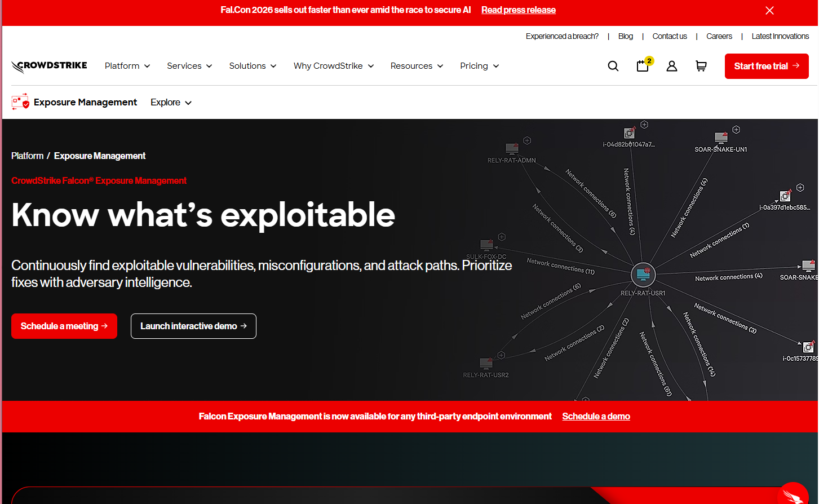Open the user account icon
Screen dimensions: 819x504
672,66
